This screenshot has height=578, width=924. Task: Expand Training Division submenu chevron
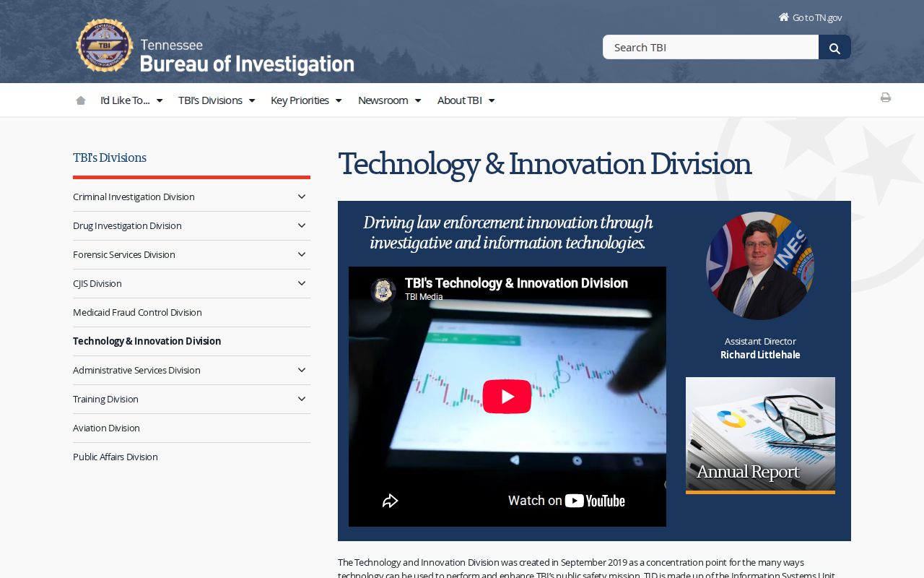tap(302, 399)
